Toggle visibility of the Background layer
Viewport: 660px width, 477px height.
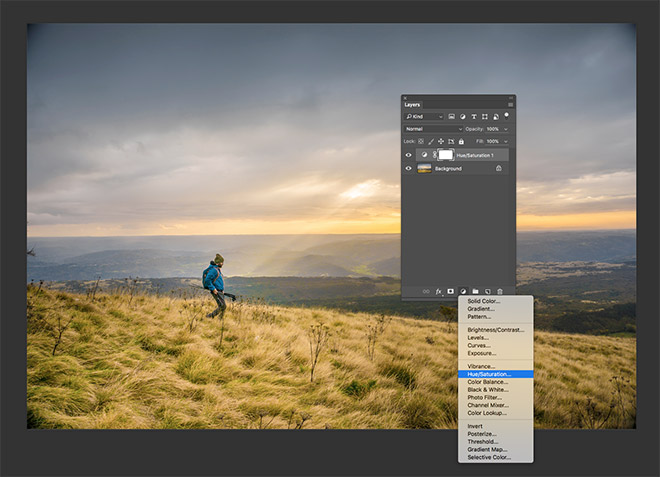point(408,169)
